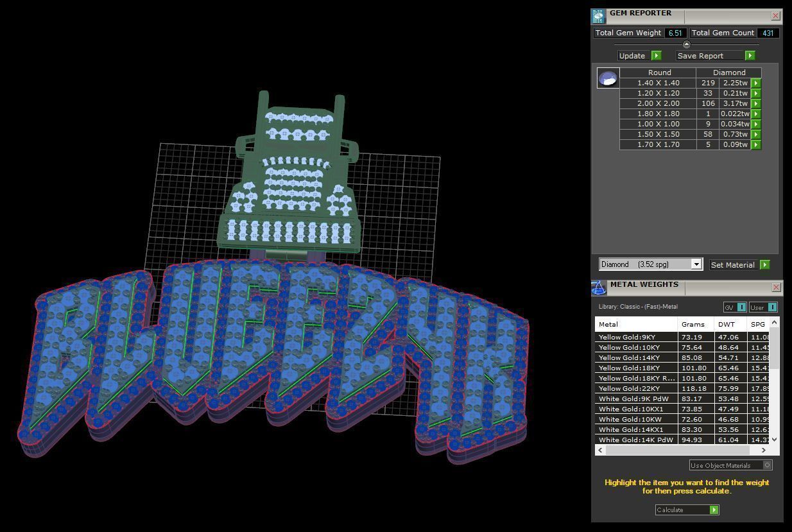Viewport: 792px width, 532px height.
Task: Select the Yellow Gold:14KY row
Action: tap(682, 357)
